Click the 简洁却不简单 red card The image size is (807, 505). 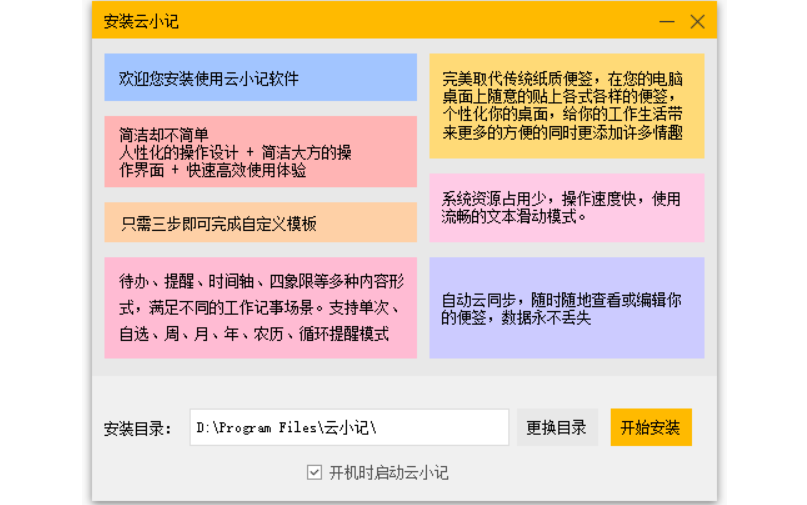pos(260,151)
